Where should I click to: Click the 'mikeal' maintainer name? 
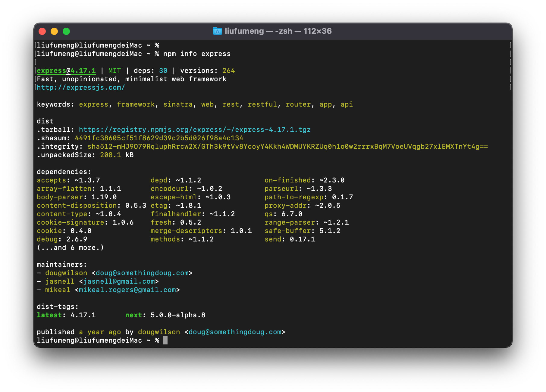pos(58,290)
